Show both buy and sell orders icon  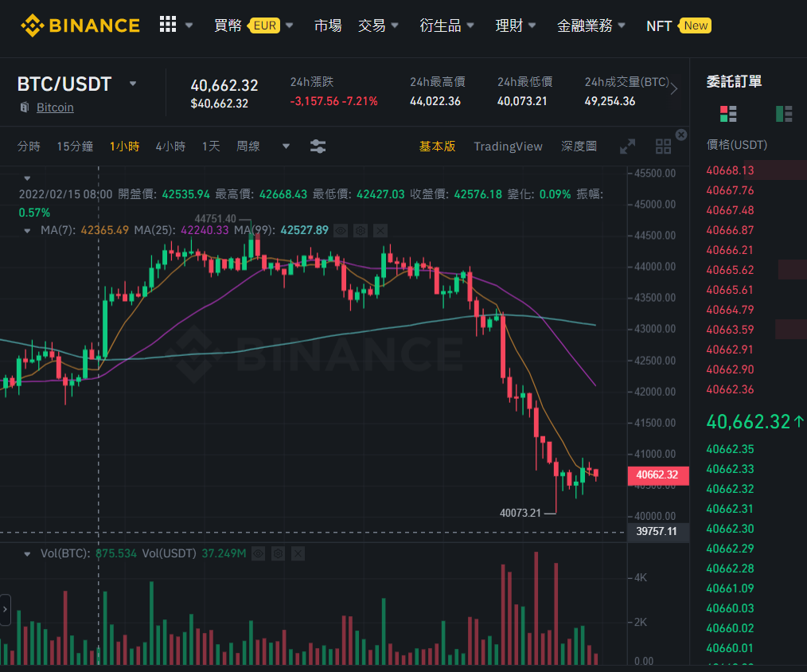[728, 113]
